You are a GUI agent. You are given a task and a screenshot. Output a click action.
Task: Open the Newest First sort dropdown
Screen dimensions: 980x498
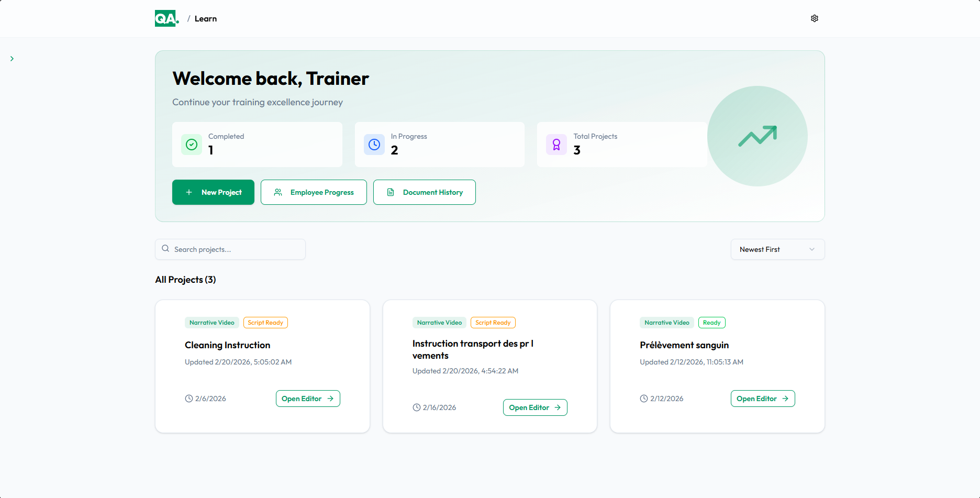[x=777, y=249]
